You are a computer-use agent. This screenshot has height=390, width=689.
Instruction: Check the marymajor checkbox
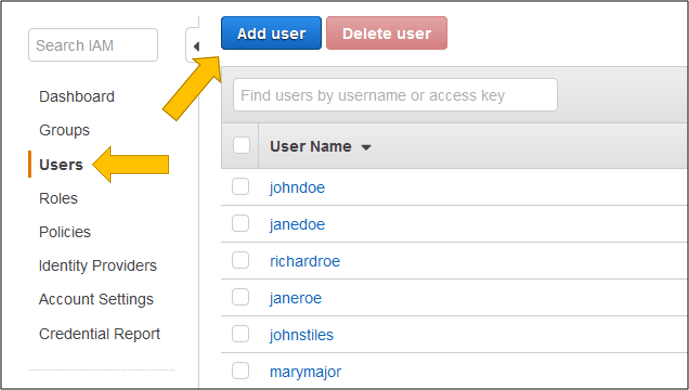click(x=240, y=371)
